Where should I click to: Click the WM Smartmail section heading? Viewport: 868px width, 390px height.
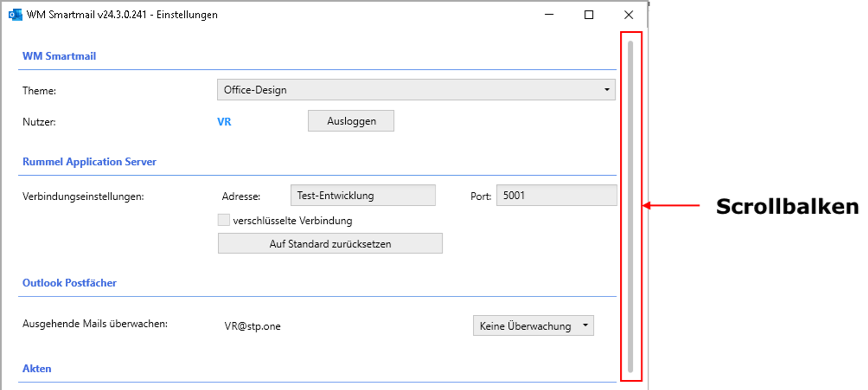pyautogui.click(x=59, y=56)
